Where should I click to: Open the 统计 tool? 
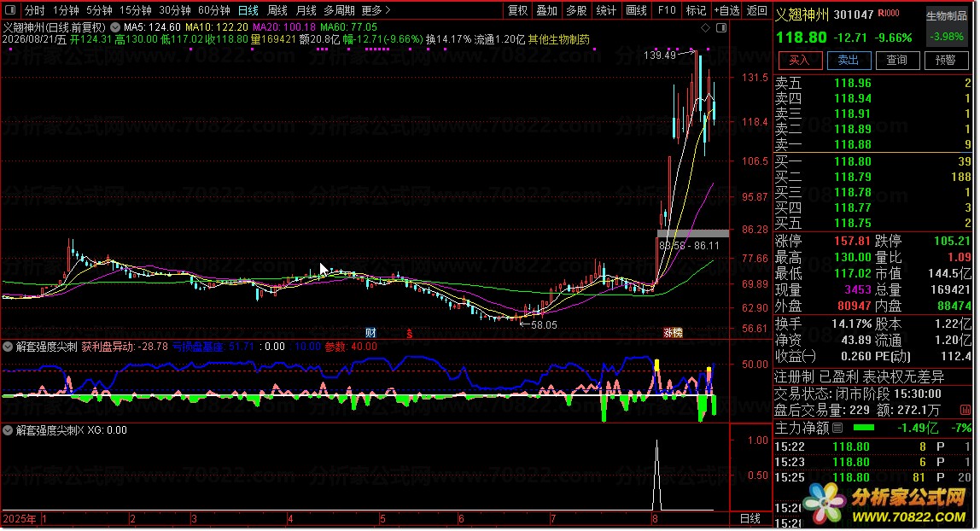click(x=605, y=10)
